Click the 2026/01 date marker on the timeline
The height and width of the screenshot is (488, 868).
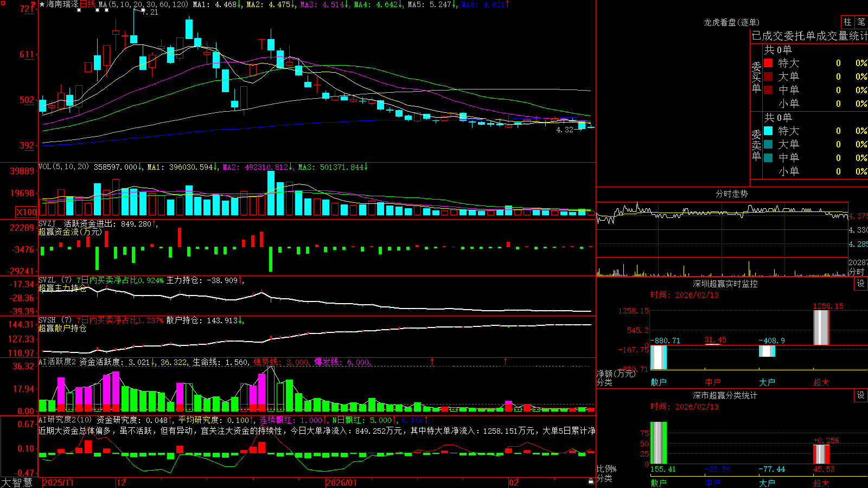tap(341, 483)
